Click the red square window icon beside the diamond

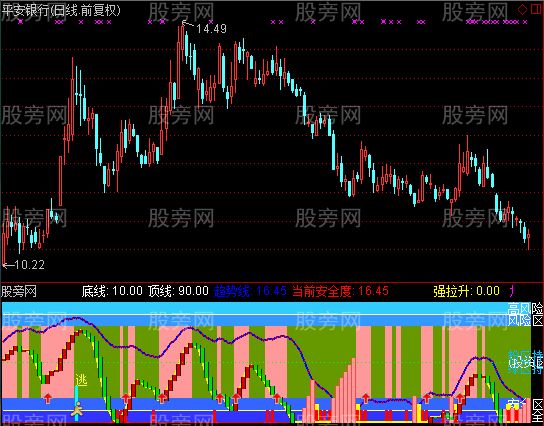pyautogui.click(x=537, y=9)
